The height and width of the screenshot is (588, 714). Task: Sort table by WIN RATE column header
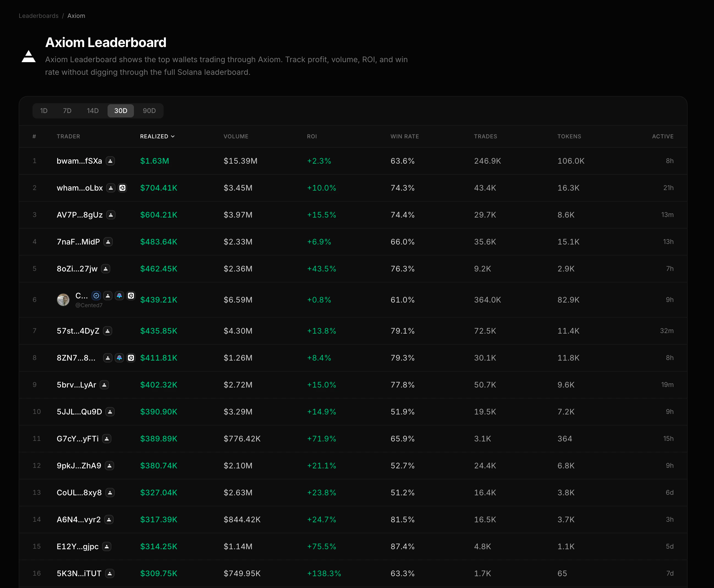(405, 136)
